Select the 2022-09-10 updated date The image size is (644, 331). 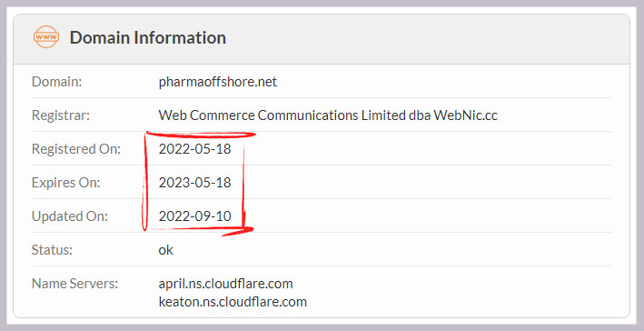(194, 216)
